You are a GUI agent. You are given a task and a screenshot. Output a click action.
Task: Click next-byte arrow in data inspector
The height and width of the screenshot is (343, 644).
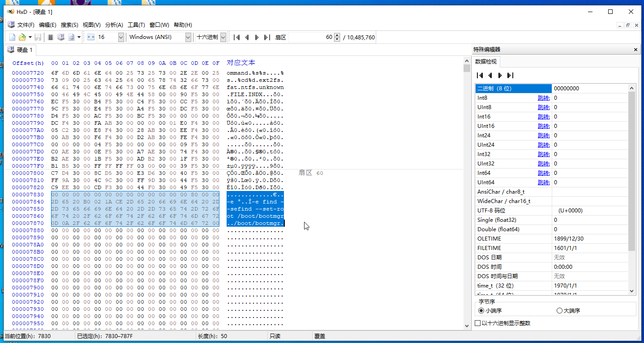[500, 76]
